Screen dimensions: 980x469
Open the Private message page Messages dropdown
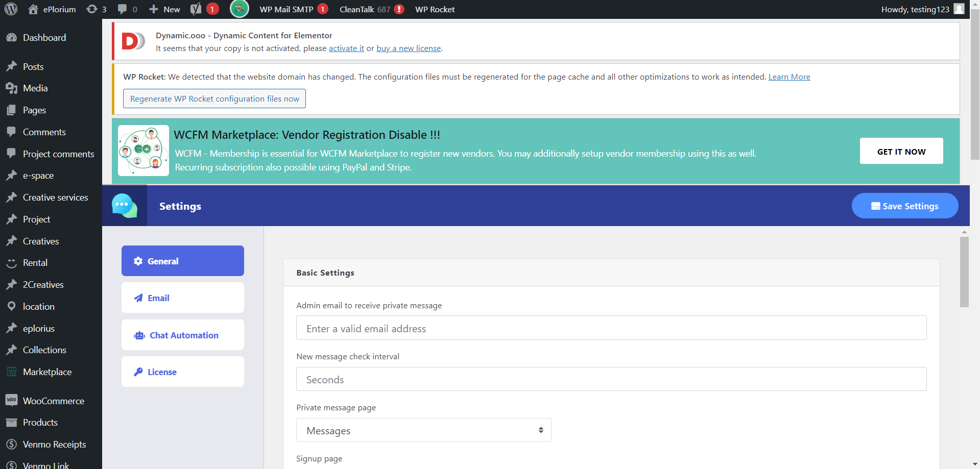point(424,430)
